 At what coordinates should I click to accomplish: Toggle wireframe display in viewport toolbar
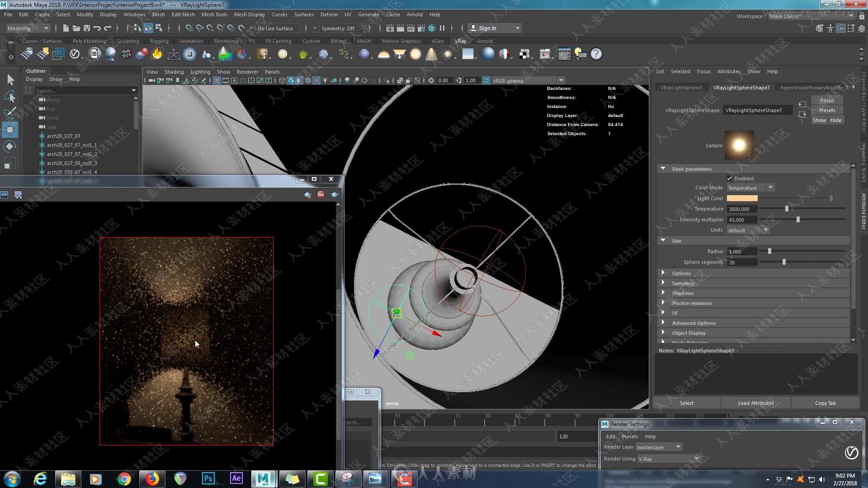click(x=282, y=80)
